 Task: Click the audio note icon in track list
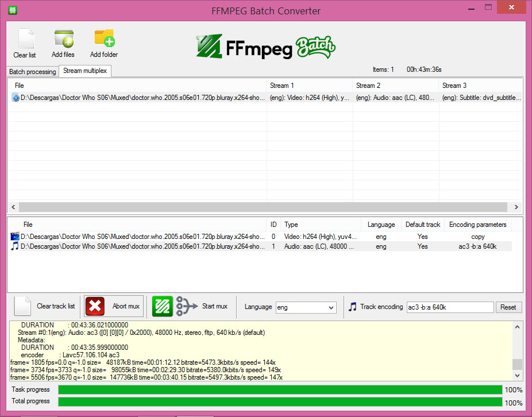(x=14, y=246)
